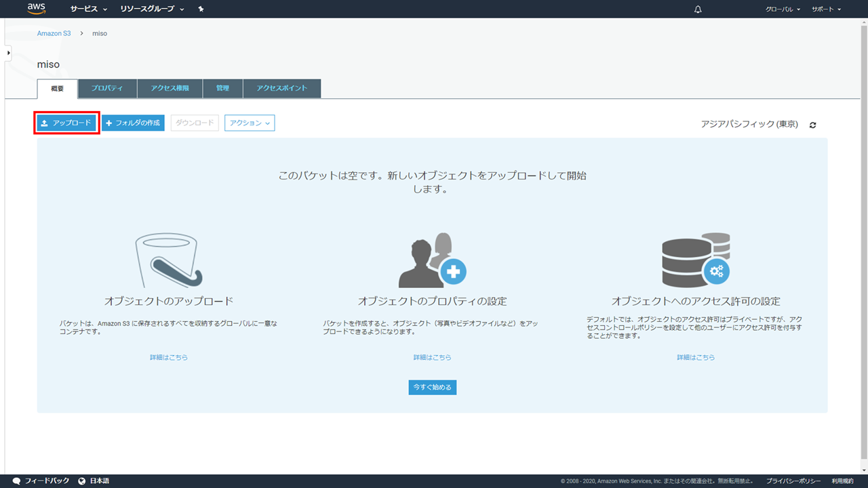Click the pin star icon in header
The height and width of the screenshot is (488, 868).
pos(201,9)
